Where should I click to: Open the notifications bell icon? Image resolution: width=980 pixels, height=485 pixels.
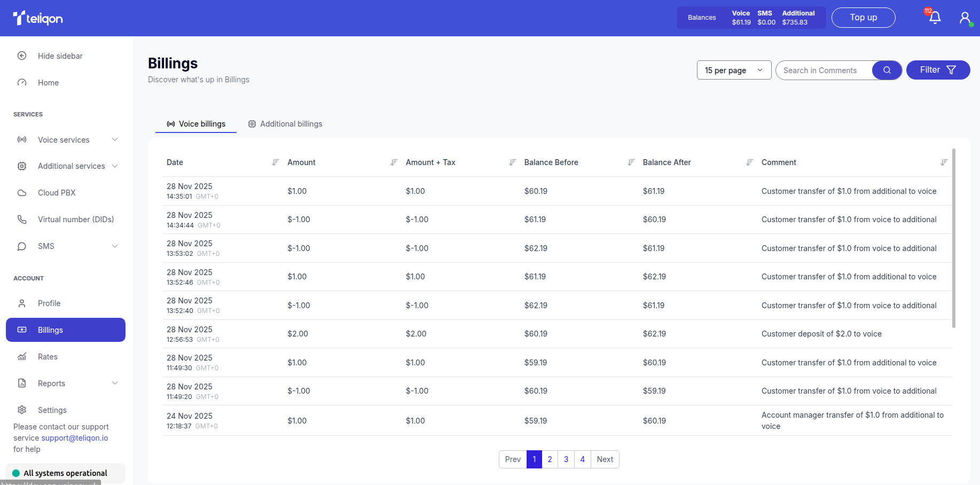coord(935,18)
